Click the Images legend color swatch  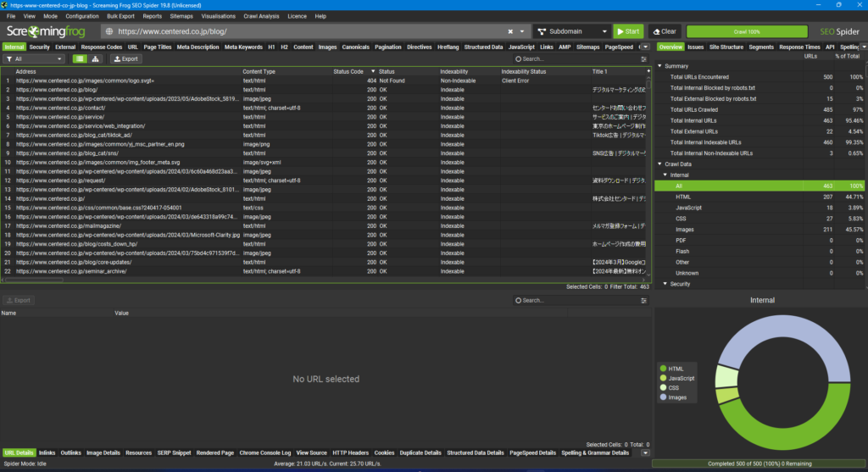[663, 397]
